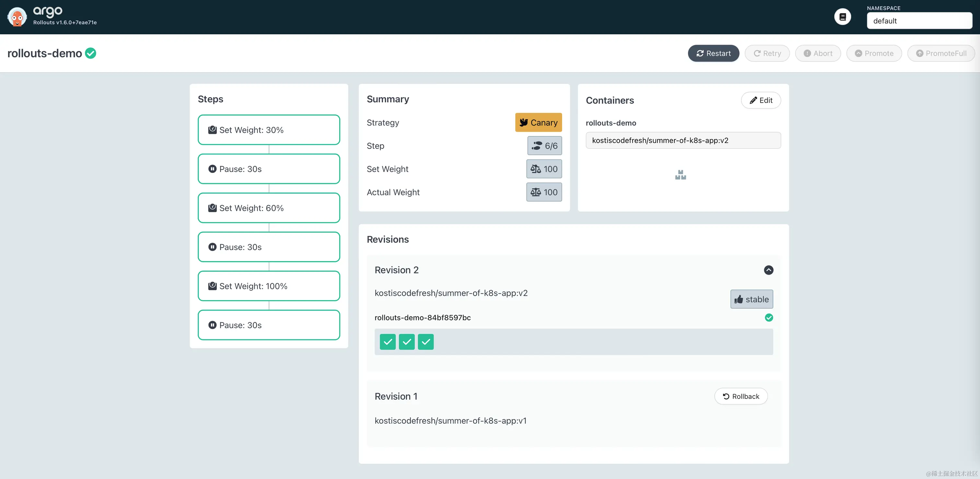Collapse Revision 2 with chevron
Viewport: 980px width, 479px height.
tap(768, 270)
